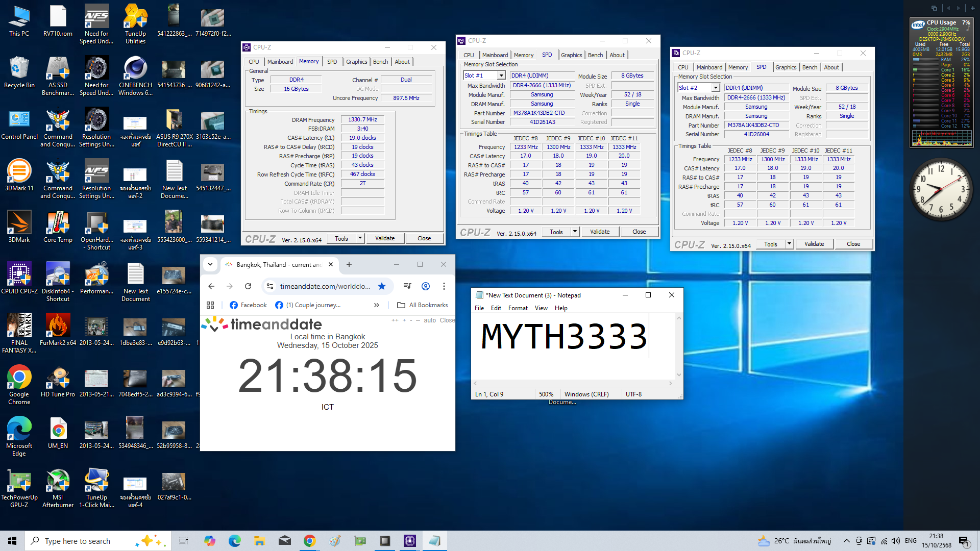980x551 pixels.
Task: Click CPU-Z icon in the taskbar
Action: coord(410,541)
